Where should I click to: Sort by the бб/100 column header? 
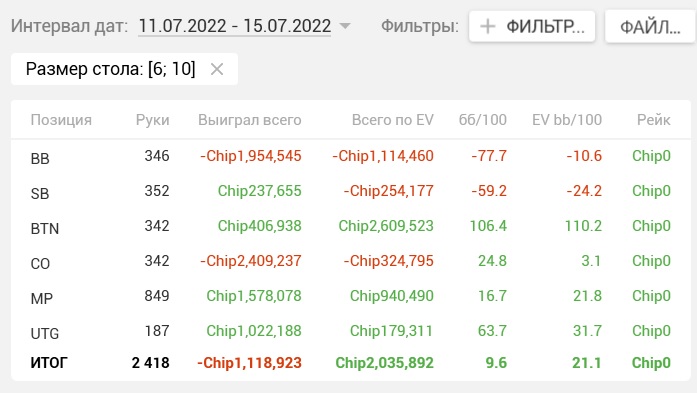483,120
